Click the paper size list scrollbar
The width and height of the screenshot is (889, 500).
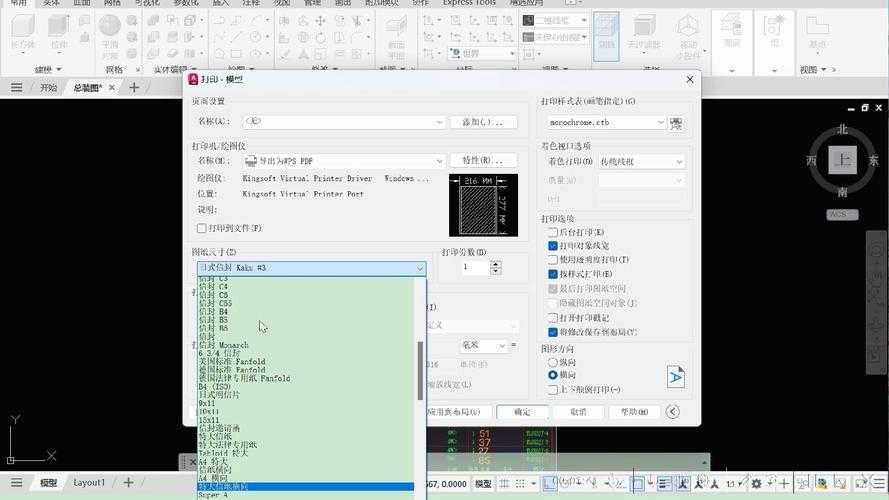tap(420, 370)
